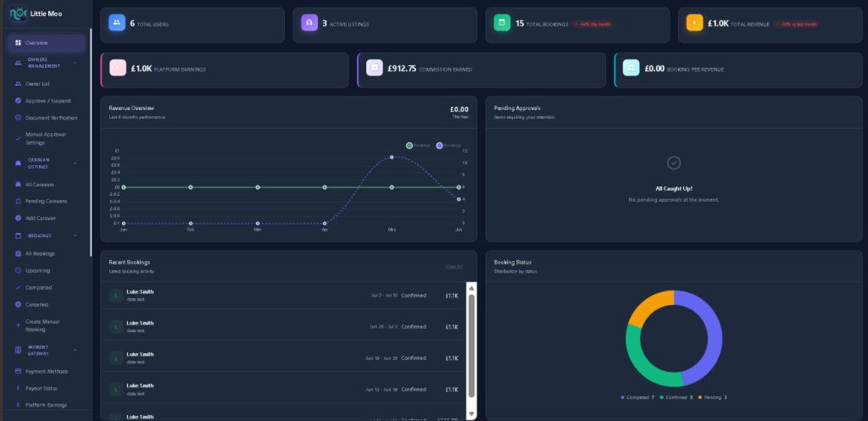
Task: Collapse the Bookings sidebar section
Action: click(x=75, y=235)
